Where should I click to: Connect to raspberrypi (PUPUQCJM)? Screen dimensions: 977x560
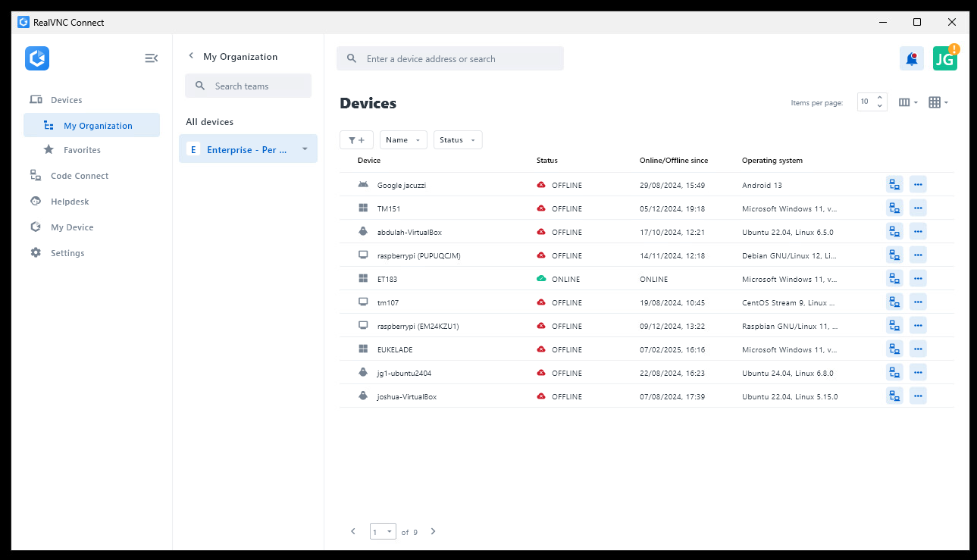pos(894,255)
